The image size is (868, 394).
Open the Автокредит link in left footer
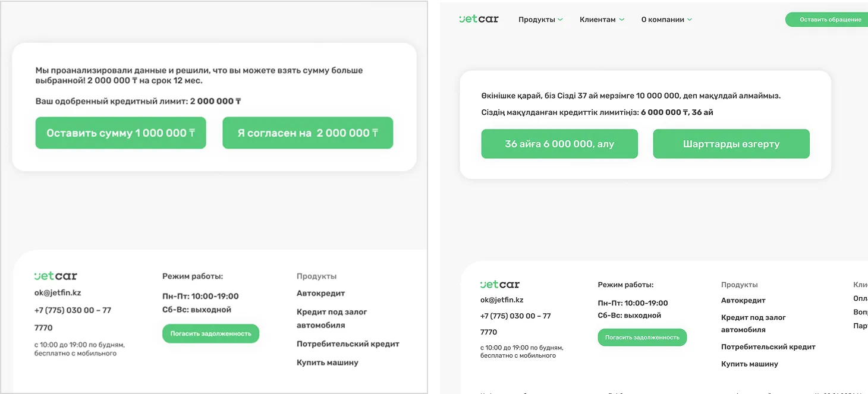pyautogui.click(x=320, y=293)
